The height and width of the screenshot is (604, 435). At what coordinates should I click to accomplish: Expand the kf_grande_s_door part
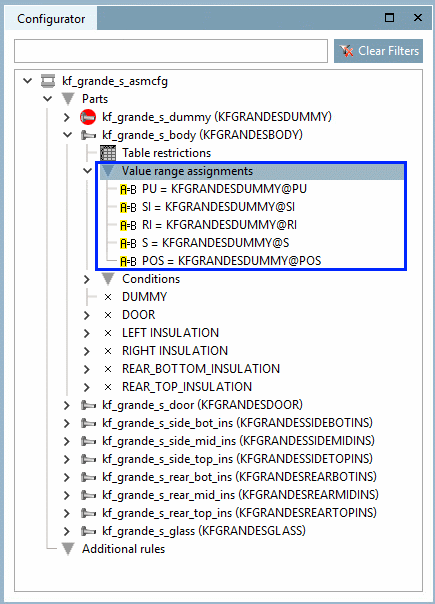[x=67, y=405]
